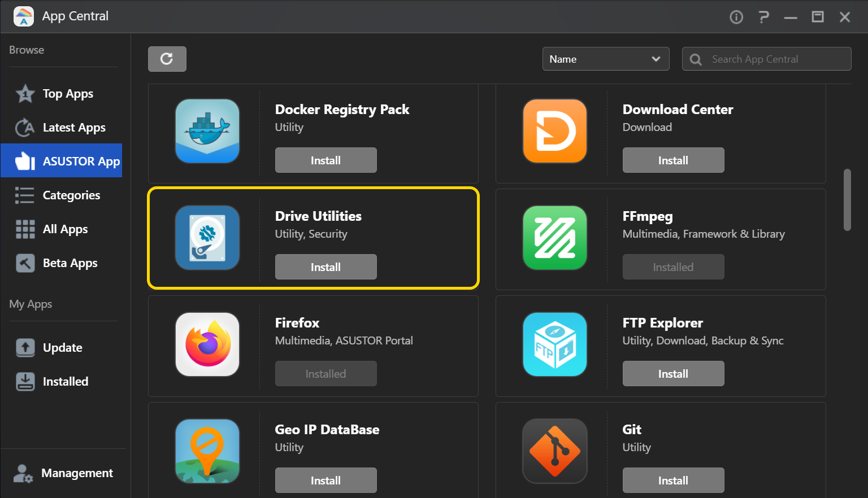Select Installed label in My Apps
868x498 pixels.
pos(66,382)
